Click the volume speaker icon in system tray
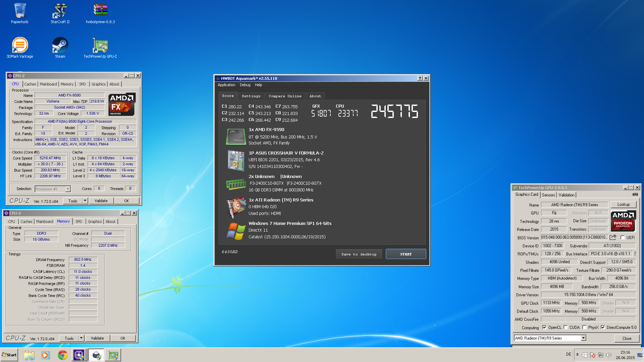644x362 pixels. click(x=609, y=355)
